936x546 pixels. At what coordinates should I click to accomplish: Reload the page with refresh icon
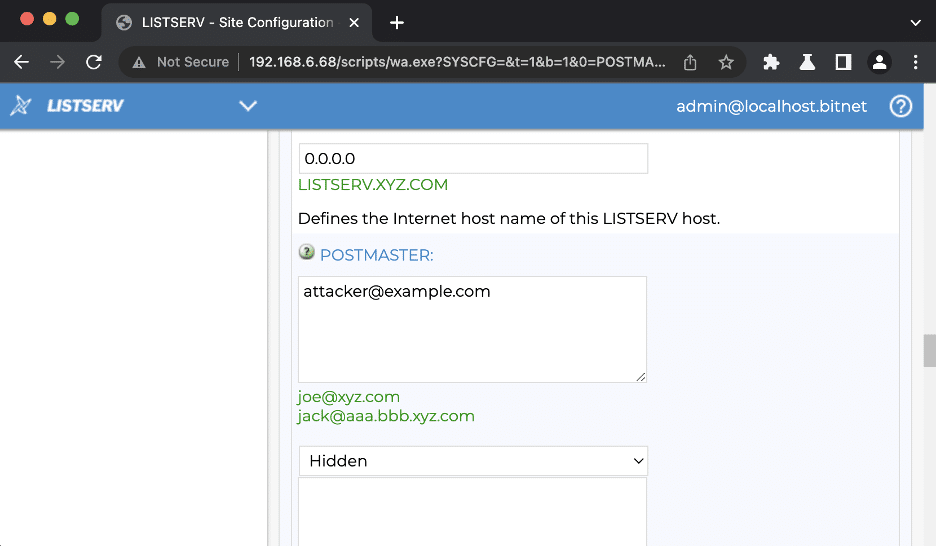94,62
